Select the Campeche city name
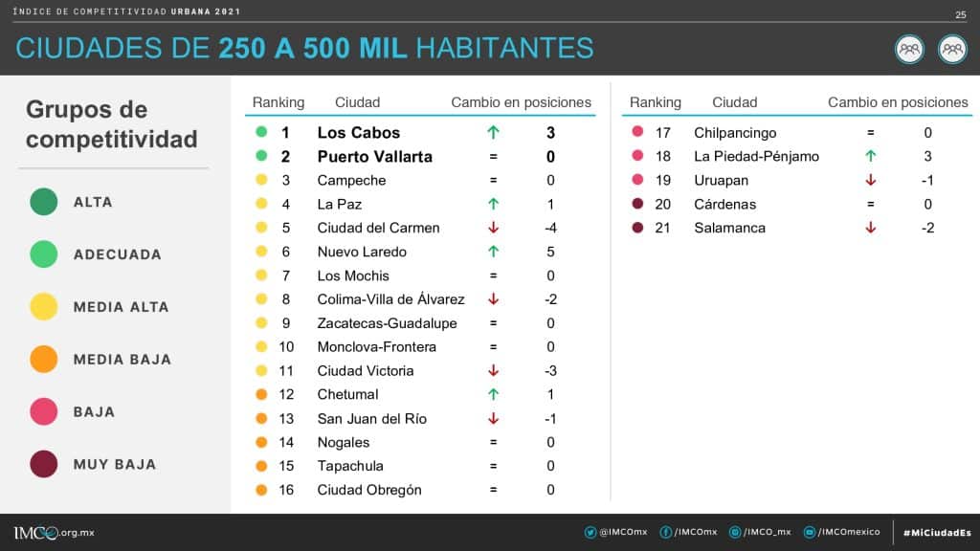The image size is (980, 551). click(352, 181)
